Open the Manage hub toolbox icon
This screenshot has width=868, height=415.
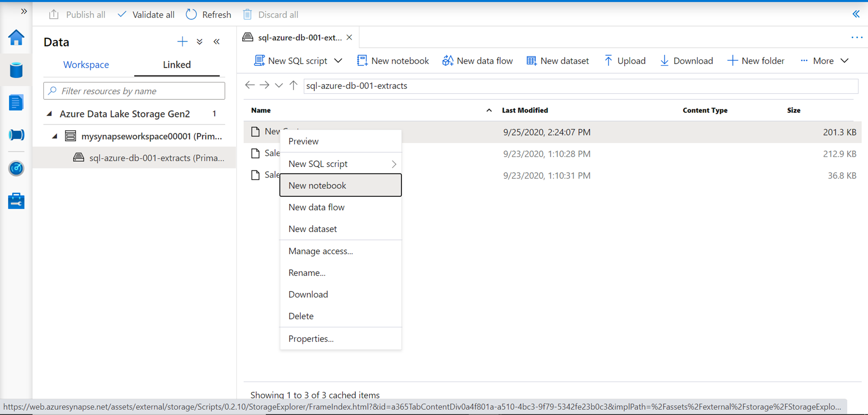tap(16, 201)
